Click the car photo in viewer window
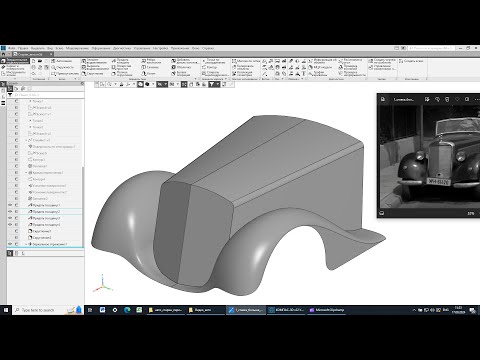This screenshot has height=360, width=480. [x=430, y=157]
